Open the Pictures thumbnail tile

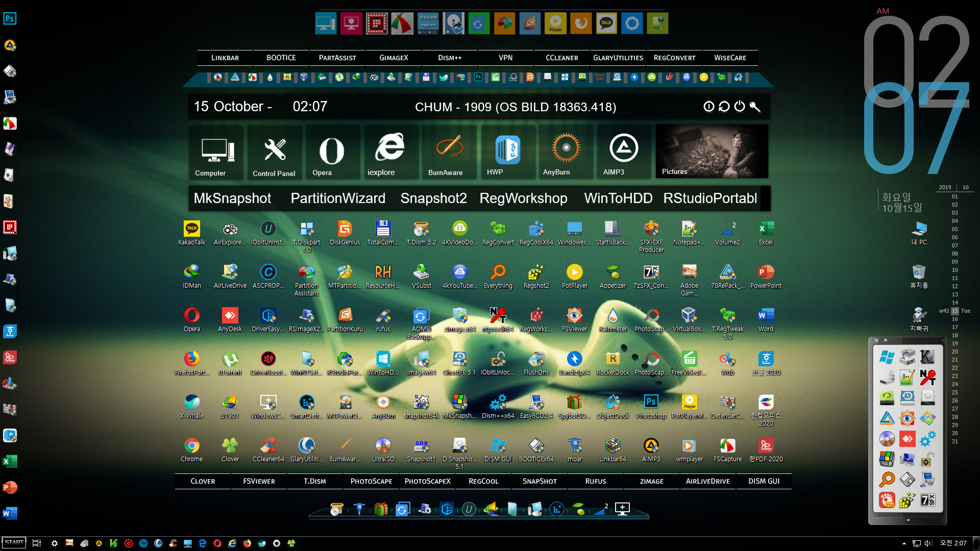click(x=712, y=152)
